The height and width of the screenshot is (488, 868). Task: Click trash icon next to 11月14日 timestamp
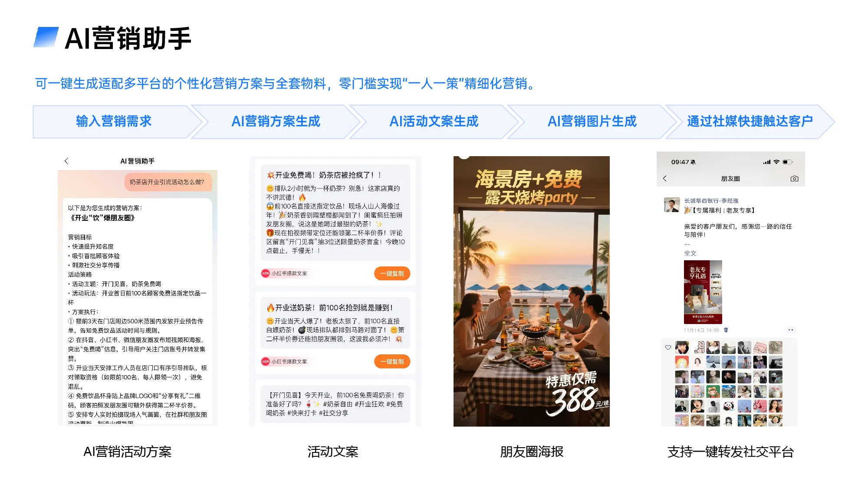point(726,330)
